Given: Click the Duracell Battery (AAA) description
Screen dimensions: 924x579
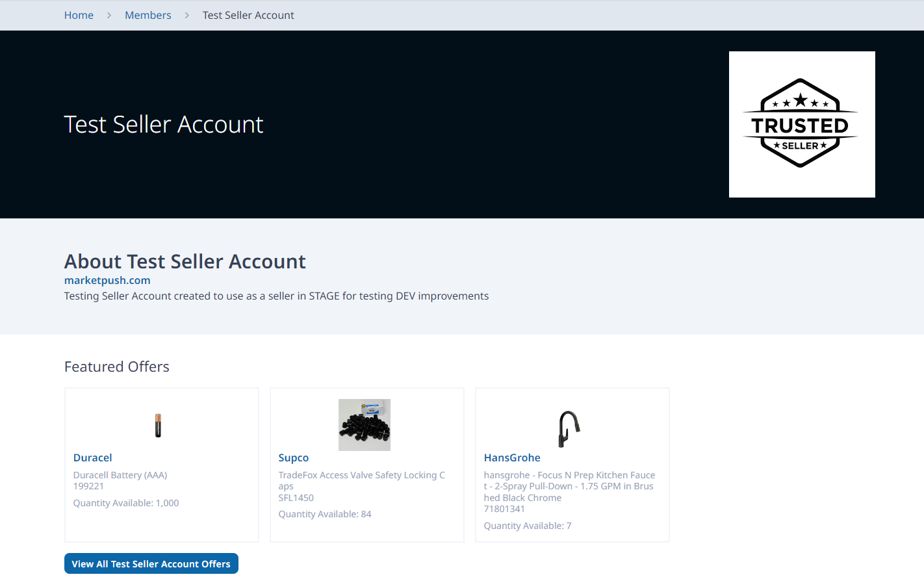Looking at the screenshot, I should (x=120, y=475).
